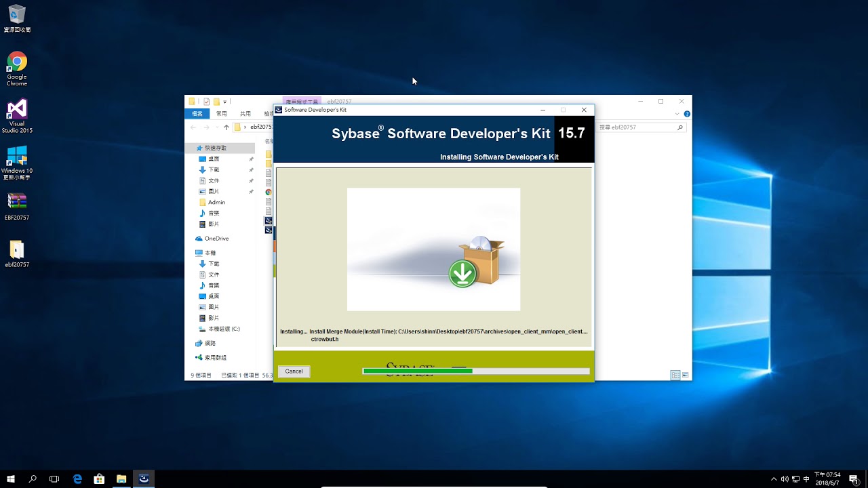The image size is (868, 488).
Task: Click the ebf20757 address bar path
Action: pyautogui.click(x=262, y=127)
